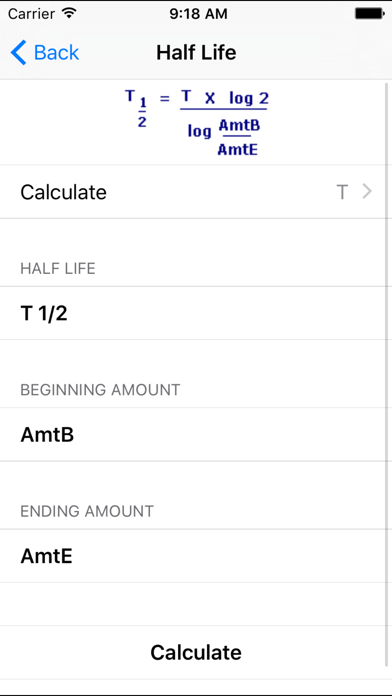
Task: Tap the blue back chevron icon
Action: point(19,52)
